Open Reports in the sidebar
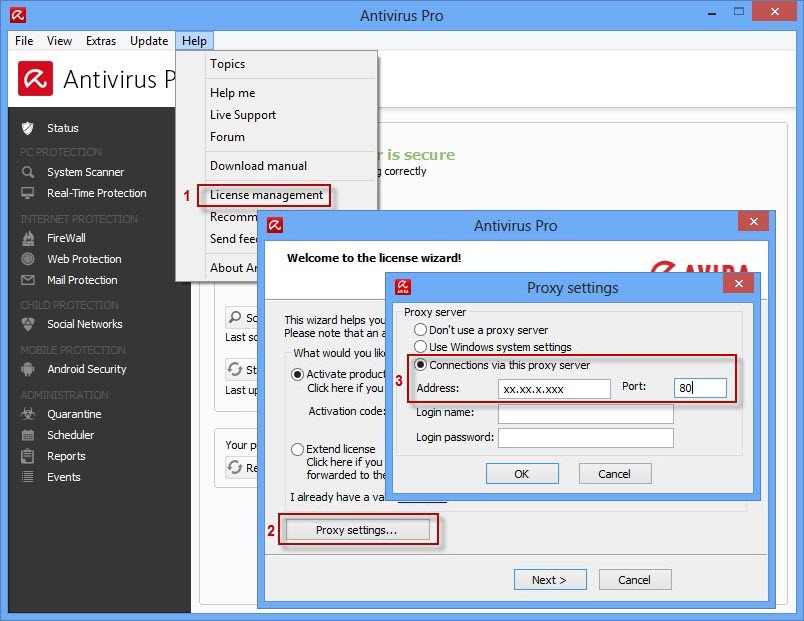The image size is (804, 621). coord(67,456)
